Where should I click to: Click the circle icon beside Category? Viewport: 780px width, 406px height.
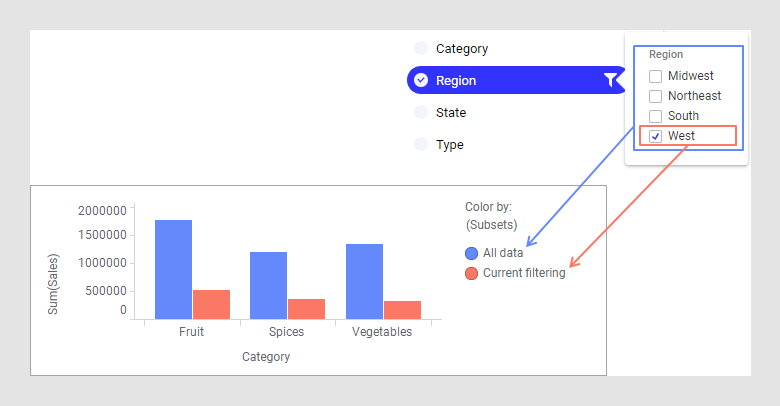tap(421, 48)
